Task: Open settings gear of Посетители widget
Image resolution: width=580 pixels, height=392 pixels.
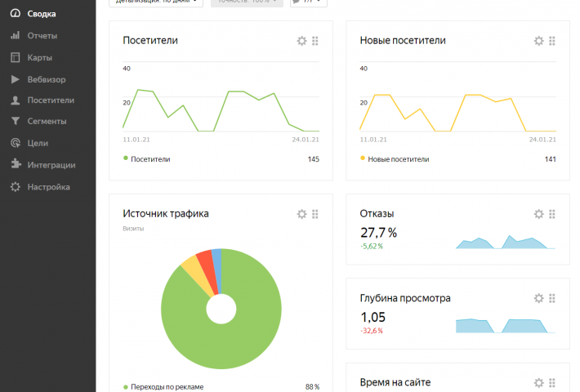Action: pos(301,41)
